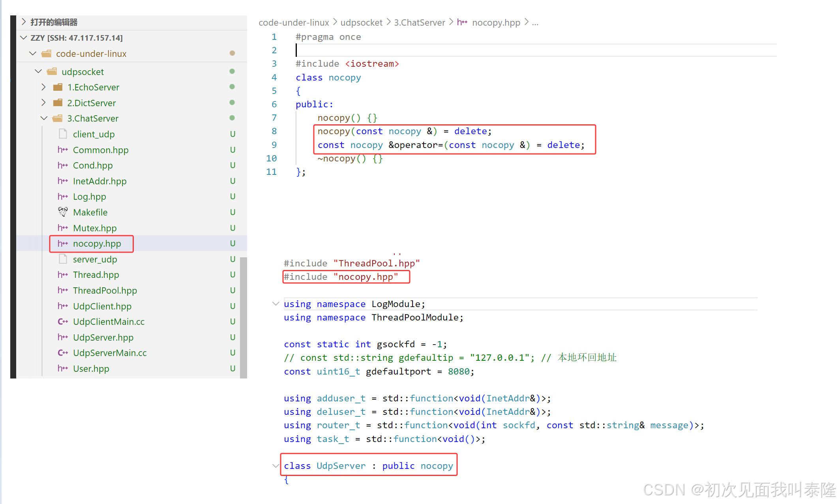The height and width of the screenshot is (504, 838).
Task: Open User.hpp in the file tree
Action: (91, 369)
